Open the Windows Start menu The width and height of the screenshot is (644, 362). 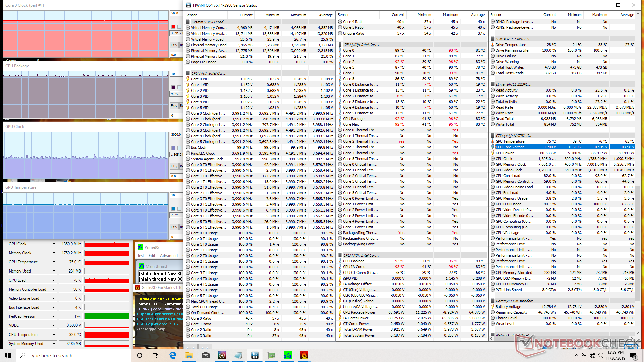click(8, 355)
